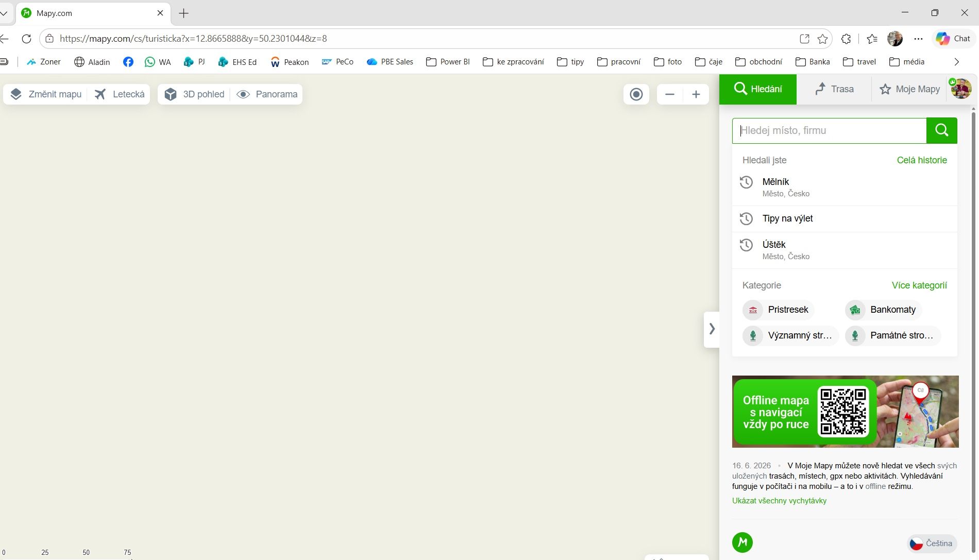The image size is (979, 560).
Task: Expand the tipy bookmark folder
Action: (x=570, y=62)
